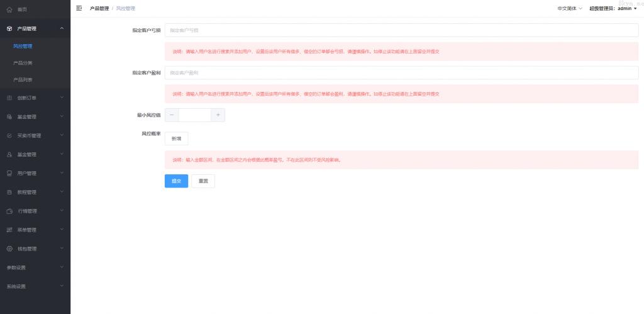The image size is (644, 314).
Task: Click the 创新订单 sidebar icon
Action: click(x=9, y=98)
